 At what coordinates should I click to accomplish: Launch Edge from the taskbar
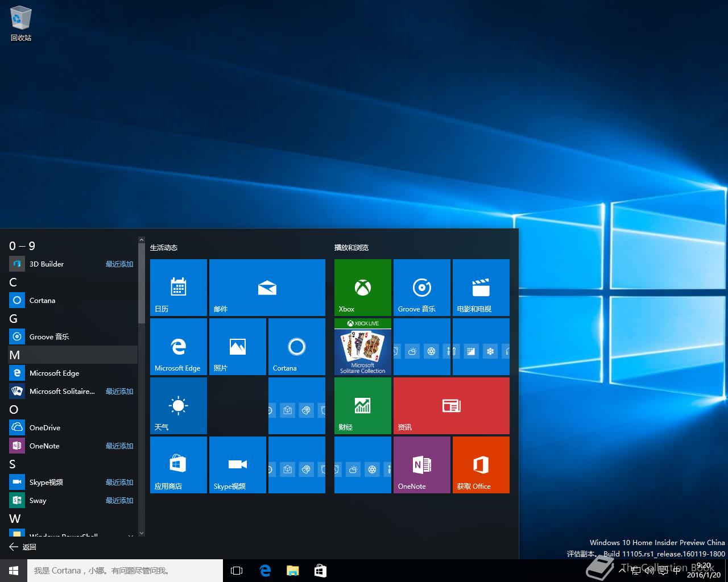[x=264, y=571]
